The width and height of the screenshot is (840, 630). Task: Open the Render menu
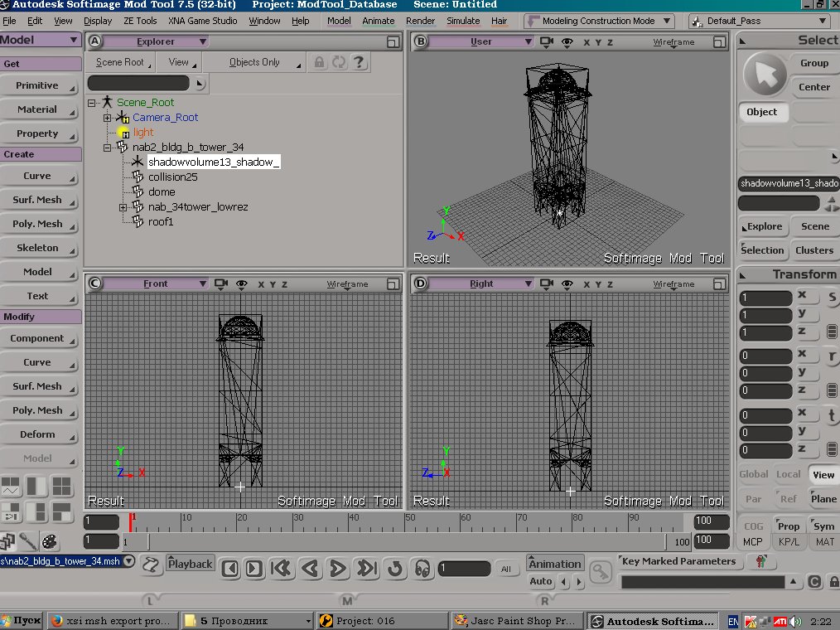421,21
